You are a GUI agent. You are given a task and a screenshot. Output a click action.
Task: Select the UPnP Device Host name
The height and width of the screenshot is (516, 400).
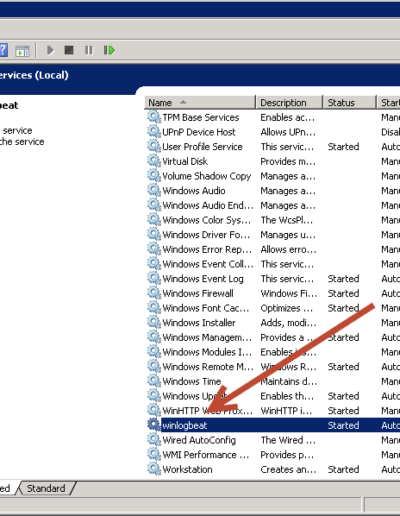pos(199,132)
